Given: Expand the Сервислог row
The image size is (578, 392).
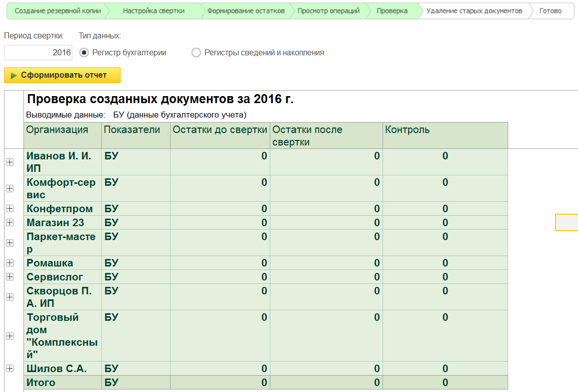Looking at the screenshot, I should click(9, 276).
